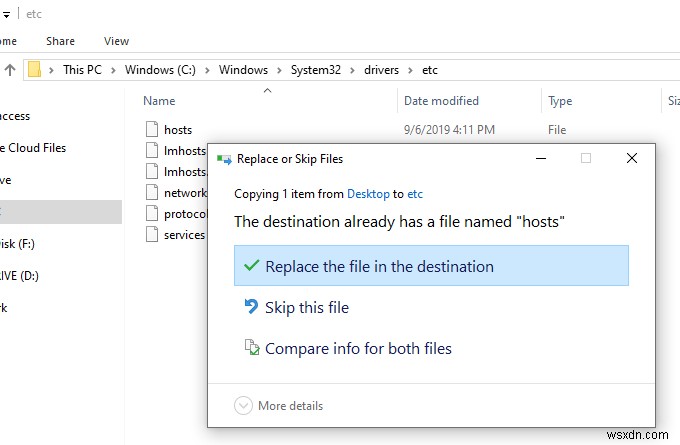Navigate to drivers breadcrumb

[381, 70]
